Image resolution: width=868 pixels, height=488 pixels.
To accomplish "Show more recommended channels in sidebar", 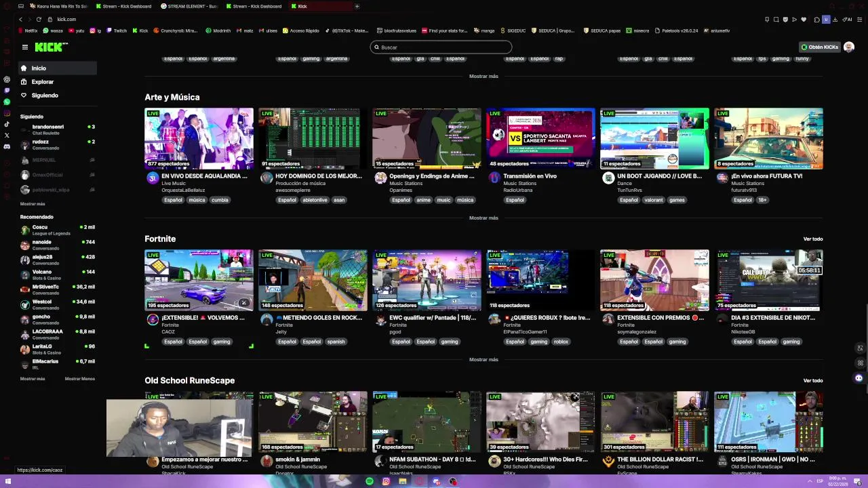I will [x=33, y=379].
